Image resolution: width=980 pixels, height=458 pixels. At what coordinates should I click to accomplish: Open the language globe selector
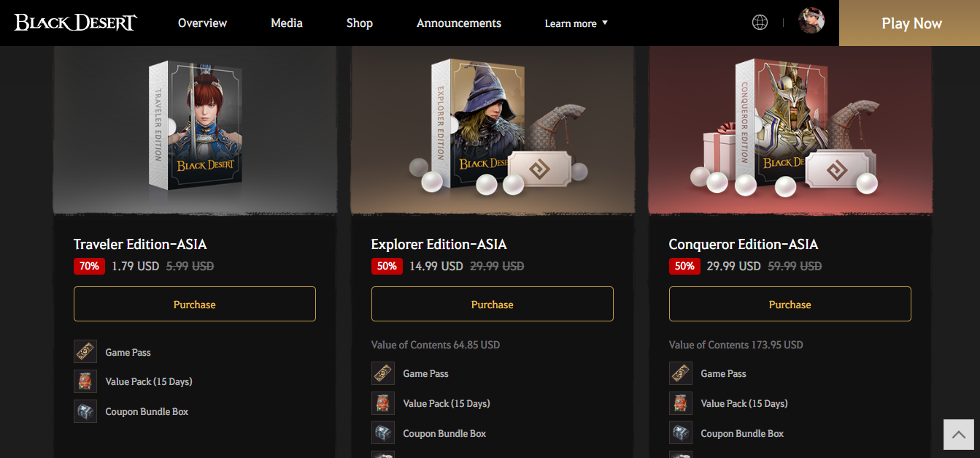pos(760,23)
